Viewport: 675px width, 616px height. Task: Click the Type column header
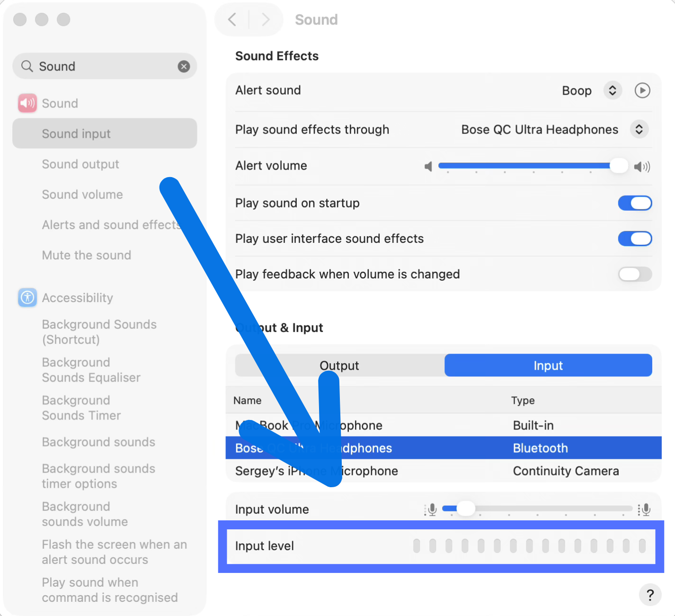(523, 401)
